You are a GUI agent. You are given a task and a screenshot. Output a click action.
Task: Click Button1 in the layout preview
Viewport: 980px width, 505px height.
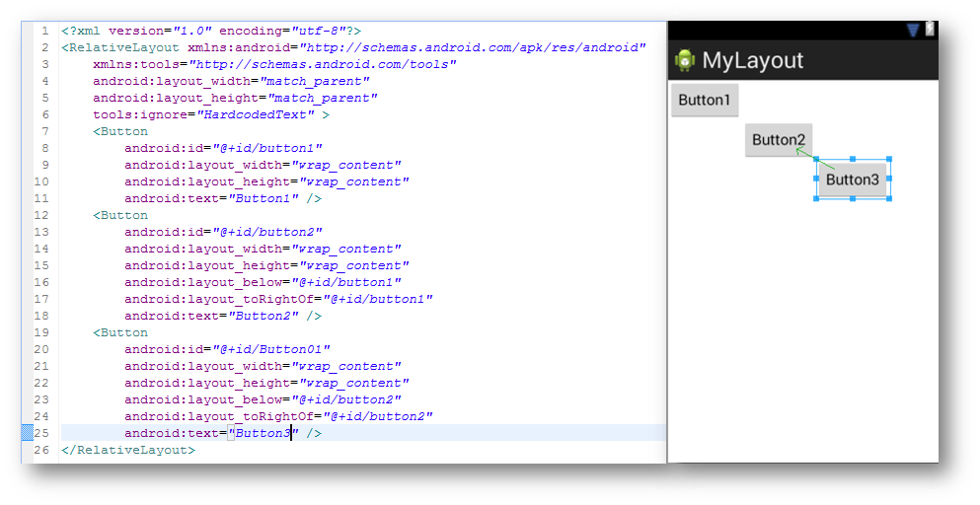click(705, 100)
